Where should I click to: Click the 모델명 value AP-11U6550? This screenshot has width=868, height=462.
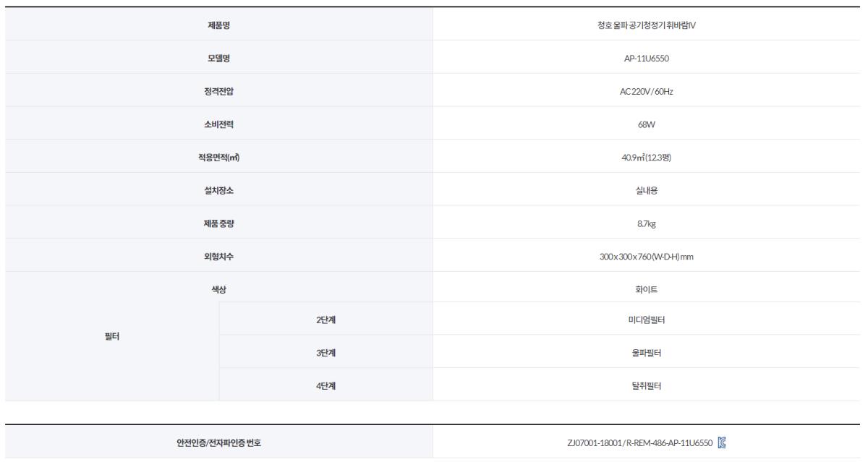(647, 59)
